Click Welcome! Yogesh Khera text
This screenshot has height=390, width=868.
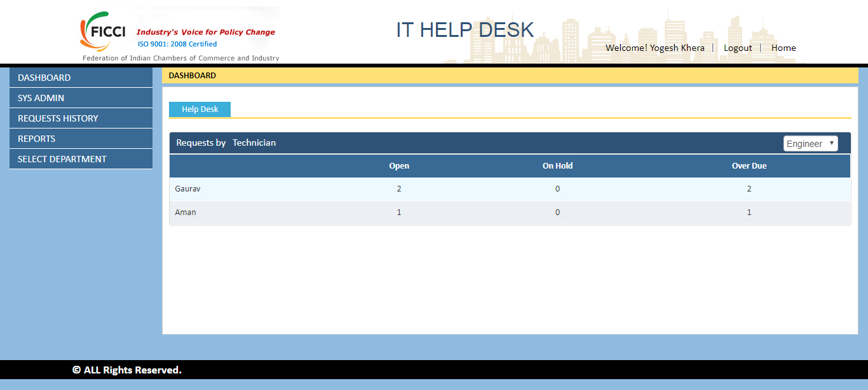pyautogui.click(x=654, y=48)
